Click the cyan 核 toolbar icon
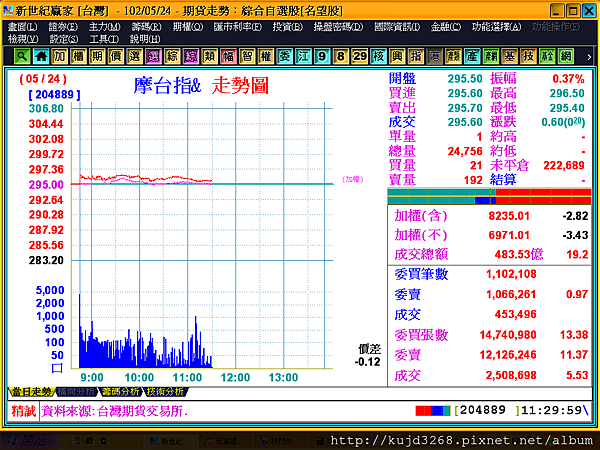 pyautogui.click(x=378, y=56)
